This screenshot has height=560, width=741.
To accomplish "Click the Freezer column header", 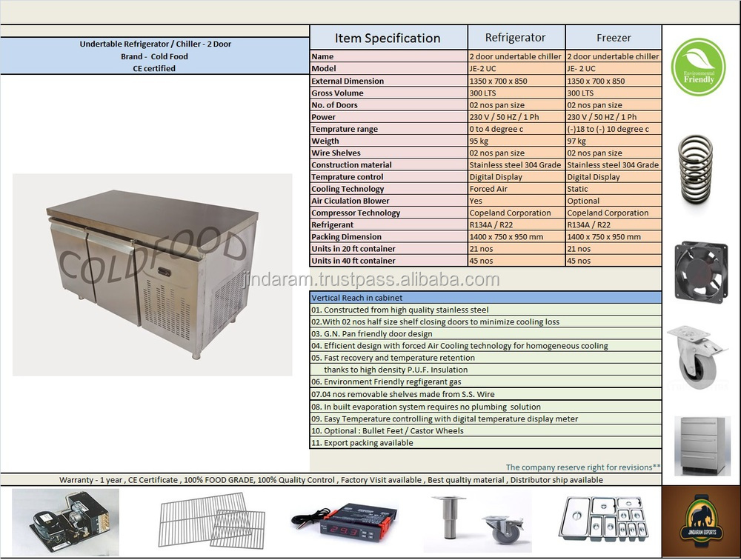I will click(614, 38).
